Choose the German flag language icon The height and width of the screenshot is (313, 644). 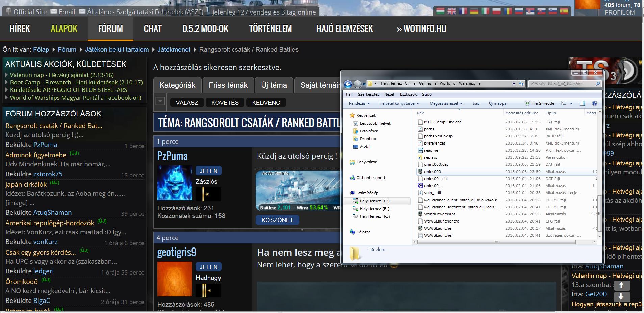(474, 11)
